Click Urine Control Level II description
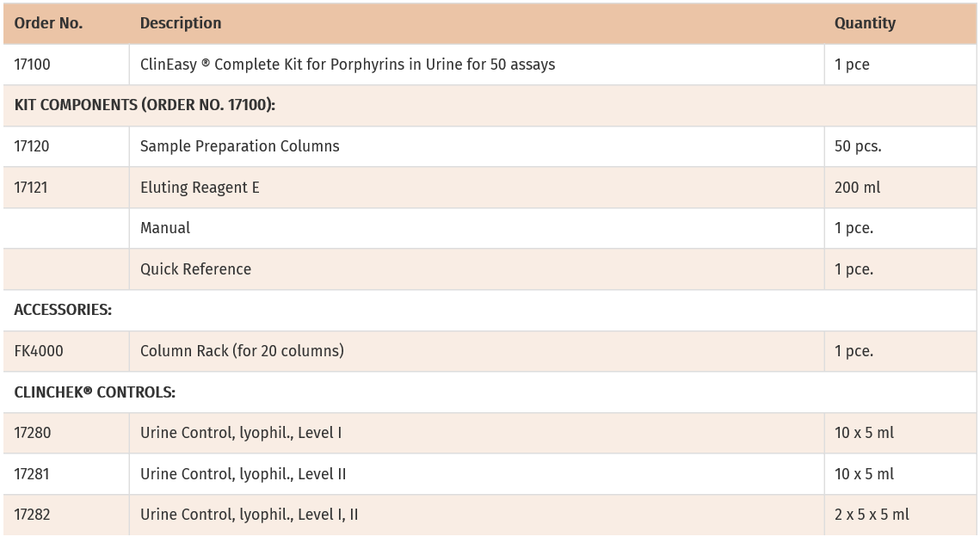Image resolution: width=980 pixels, height=543 pixels. tap(243, 474)
